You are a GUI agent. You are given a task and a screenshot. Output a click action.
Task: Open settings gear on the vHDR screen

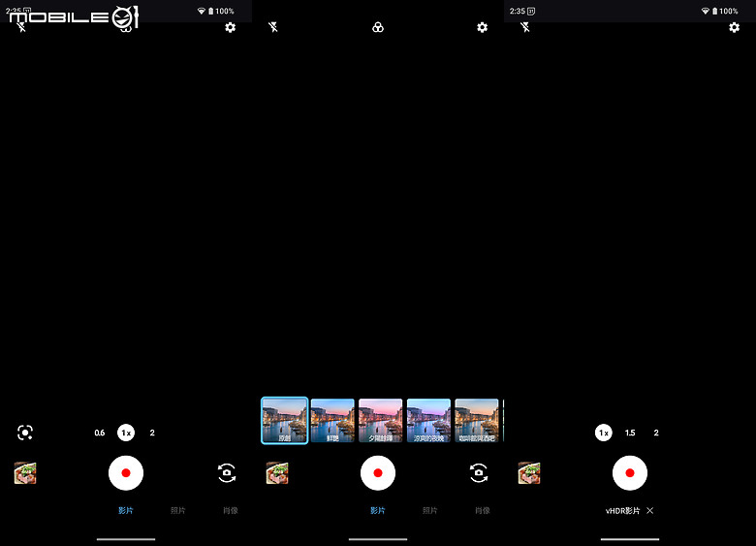(x=734, y=27)
